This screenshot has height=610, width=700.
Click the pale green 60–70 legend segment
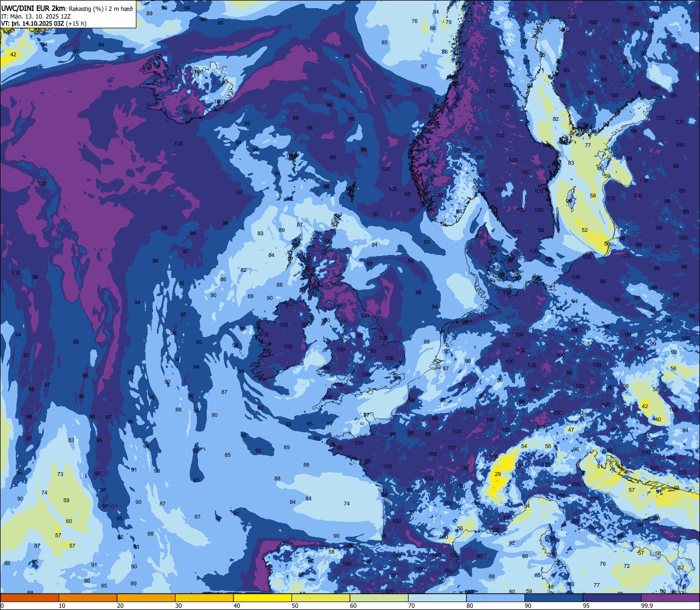(x=379, y=597)
